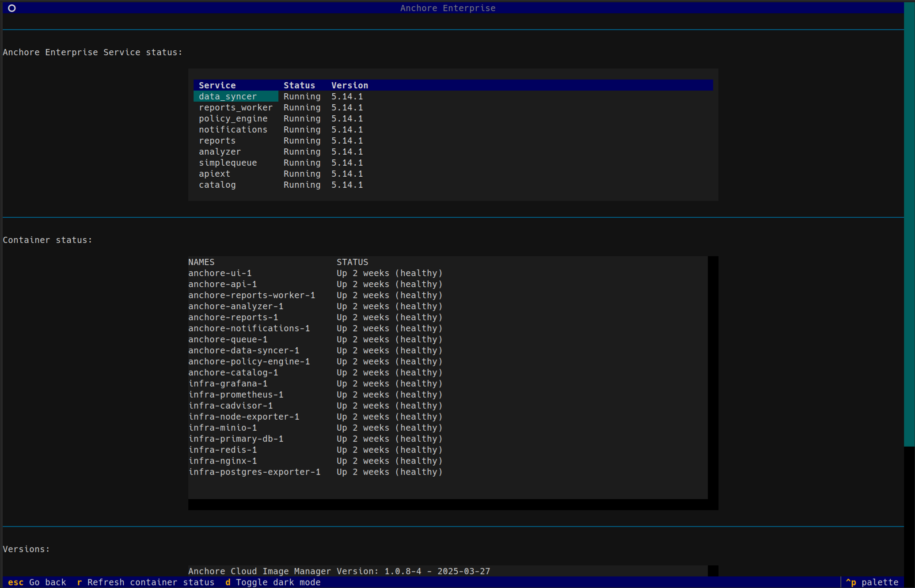Click the anchore-ui-1 container name
Image resolution: width=915 pixels, height=588 pixels.
tap(220, 273)
